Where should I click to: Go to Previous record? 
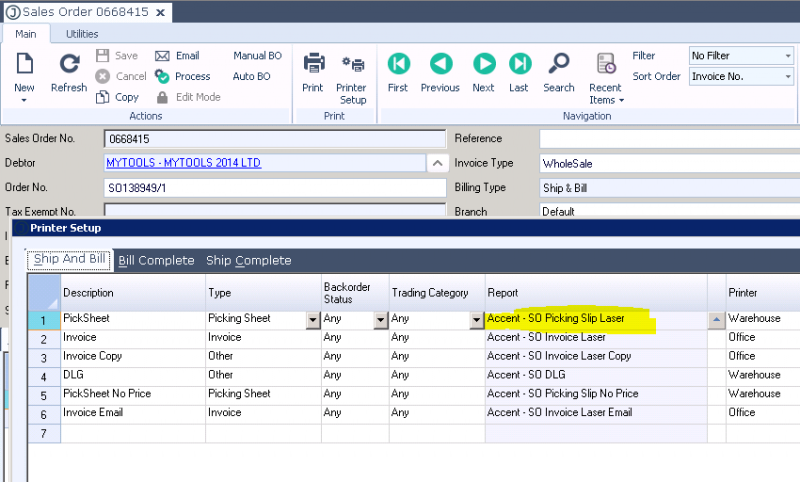point(440,66)
